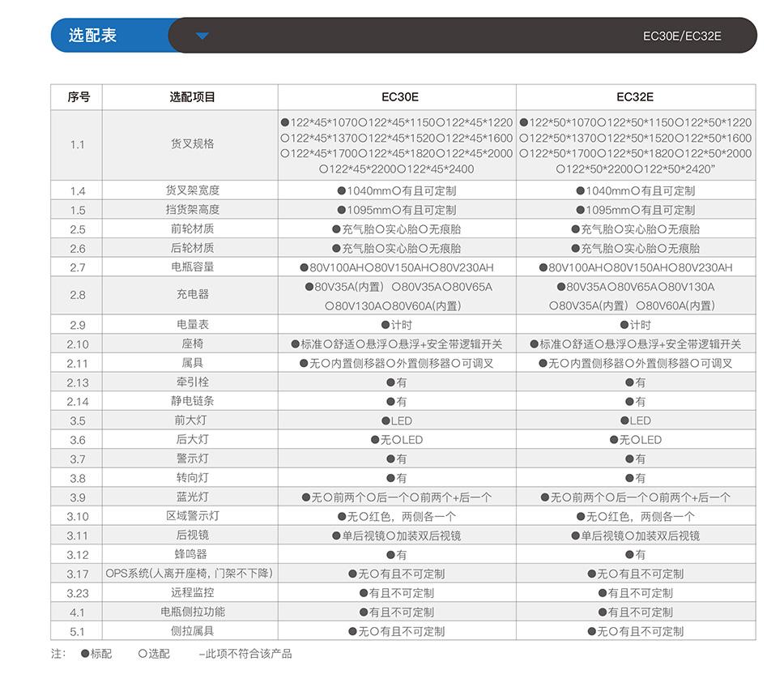Click the OPS系统 item cell

pyautogui.click(x=189, y=574)
